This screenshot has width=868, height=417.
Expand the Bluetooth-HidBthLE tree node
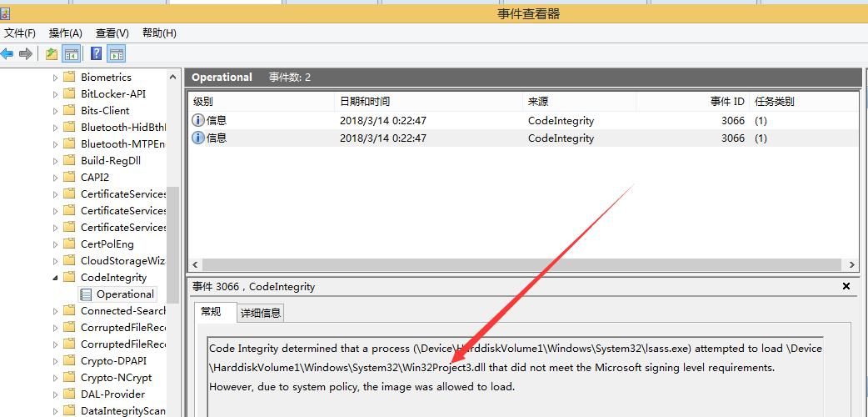pyautogui.click(x=55, y=128)
